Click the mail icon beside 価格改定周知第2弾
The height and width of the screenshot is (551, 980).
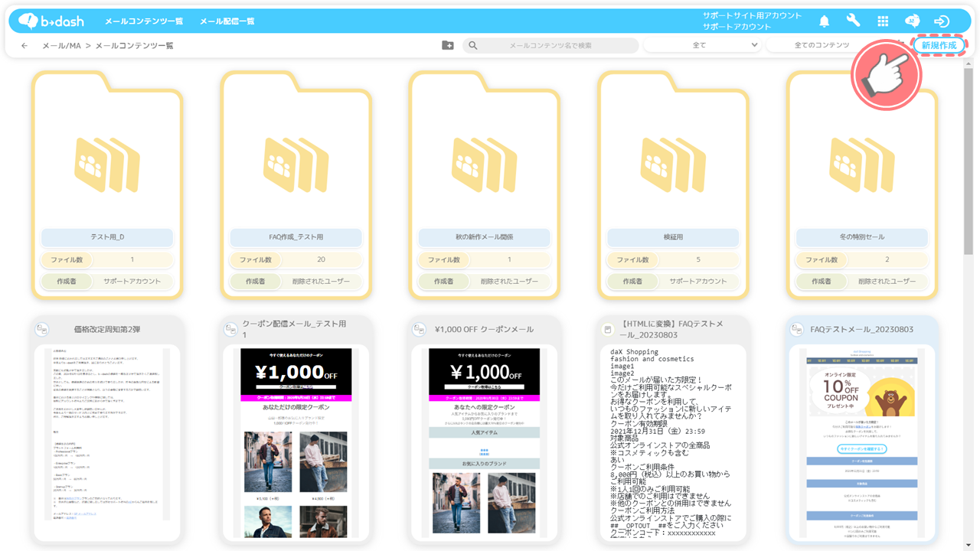[42, 330]
